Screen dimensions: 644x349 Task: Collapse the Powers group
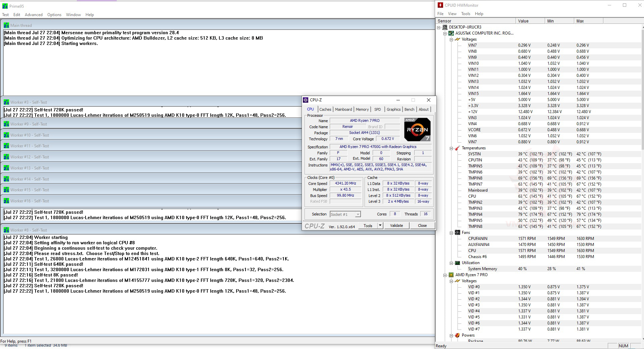tap(451, 335)
